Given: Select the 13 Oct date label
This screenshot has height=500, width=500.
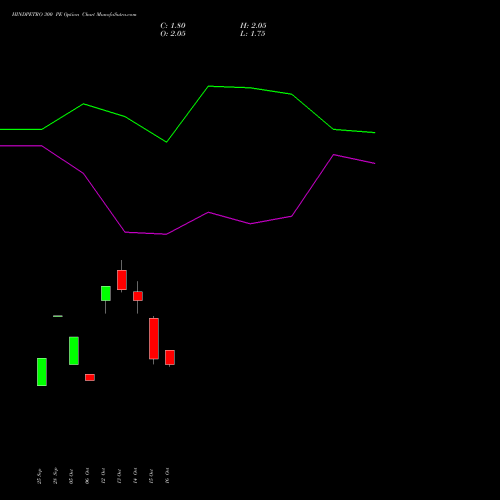Looking at the screenshot, I should (x=119, y=476).
